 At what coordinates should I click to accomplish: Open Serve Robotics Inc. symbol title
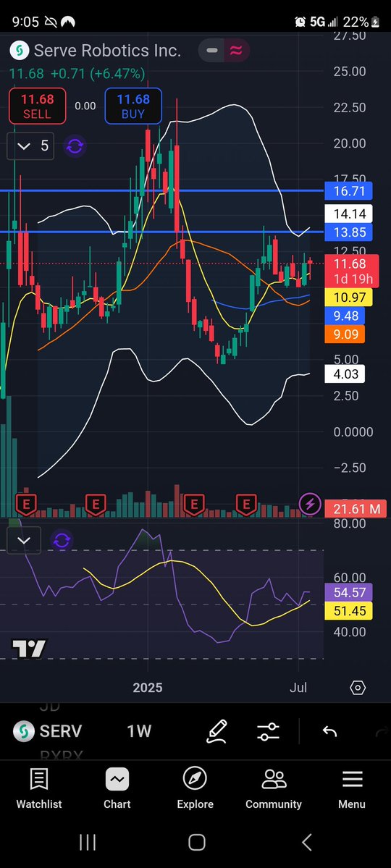pyautogui.click(x=107, y=51)
